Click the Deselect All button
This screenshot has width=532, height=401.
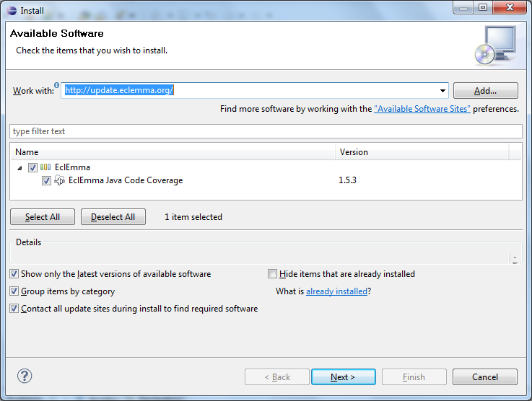pos(113,217)
